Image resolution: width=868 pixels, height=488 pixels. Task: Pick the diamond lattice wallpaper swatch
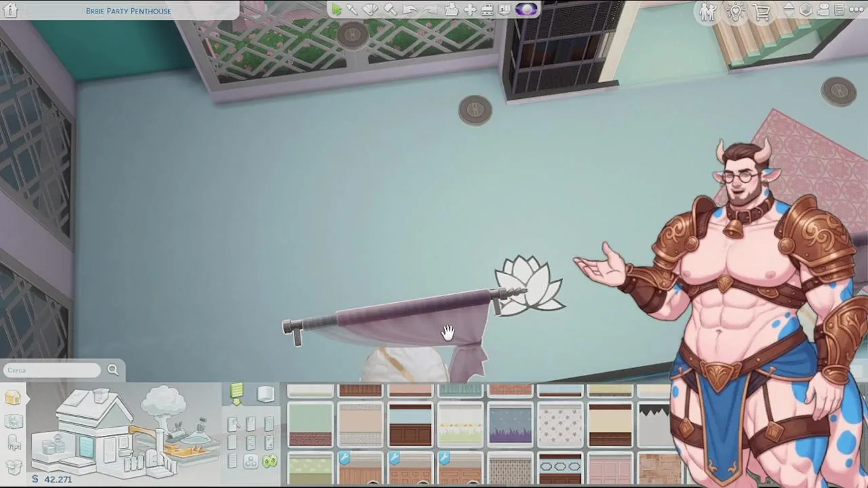pos(510,469)
